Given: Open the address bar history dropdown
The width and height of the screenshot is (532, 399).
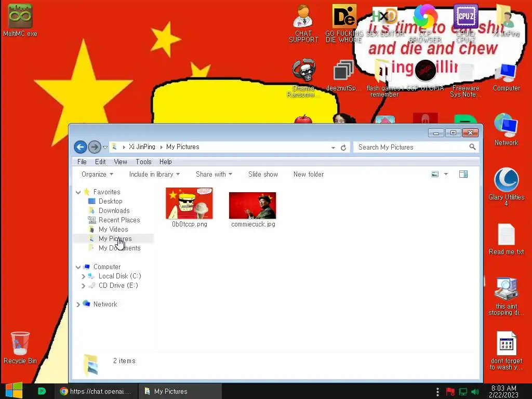Looking at the screenshot, I should (333, 147).
